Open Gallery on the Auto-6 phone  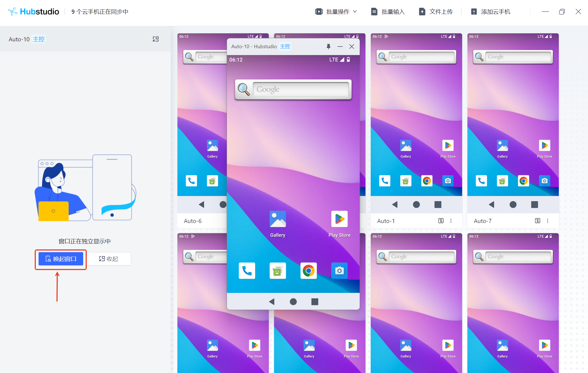212,149
